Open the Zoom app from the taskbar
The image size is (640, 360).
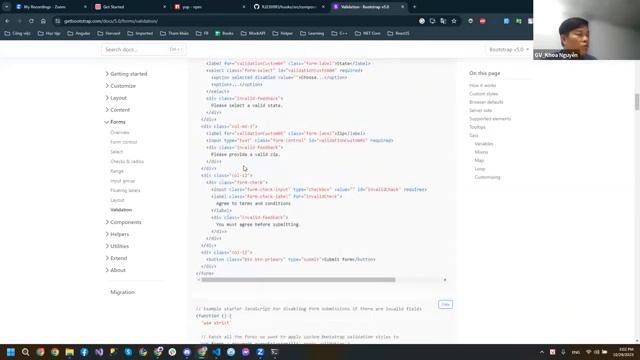(260, 352)
